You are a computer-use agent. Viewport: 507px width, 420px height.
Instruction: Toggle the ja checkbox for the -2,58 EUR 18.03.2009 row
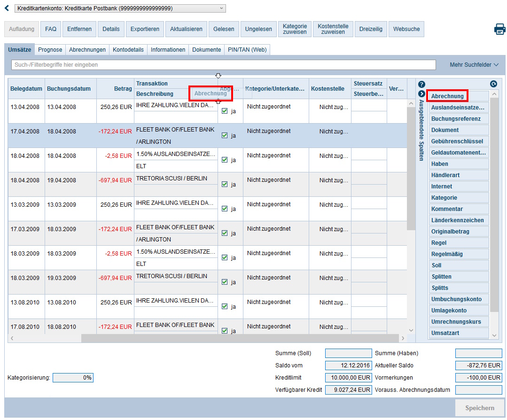pos(225,257)
